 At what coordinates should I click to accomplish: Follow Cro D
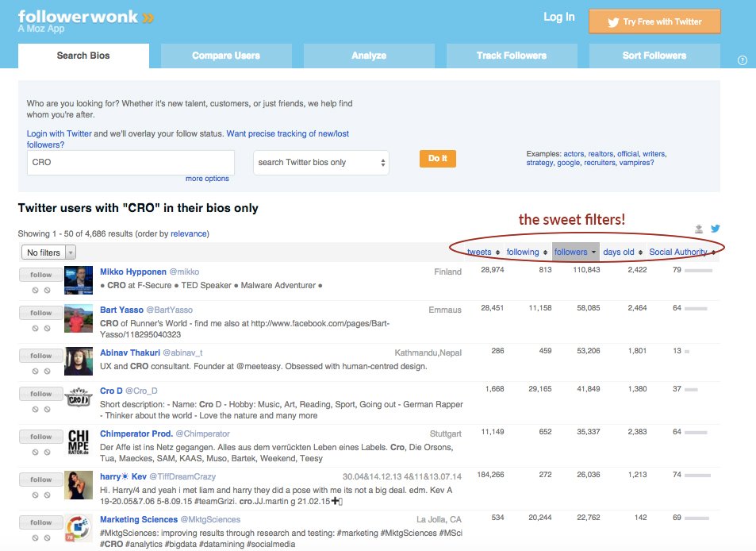41,394
